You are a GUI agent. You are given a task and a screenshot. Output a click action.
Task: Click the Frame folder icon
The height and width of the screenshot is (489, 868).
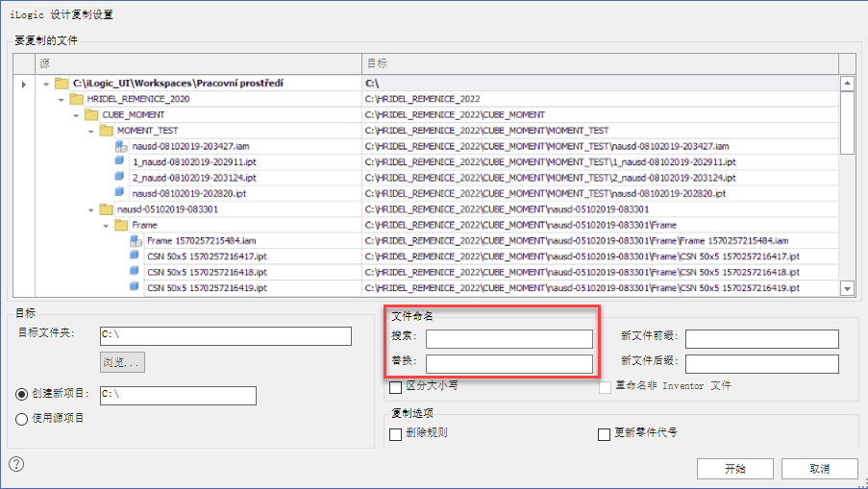121,225
